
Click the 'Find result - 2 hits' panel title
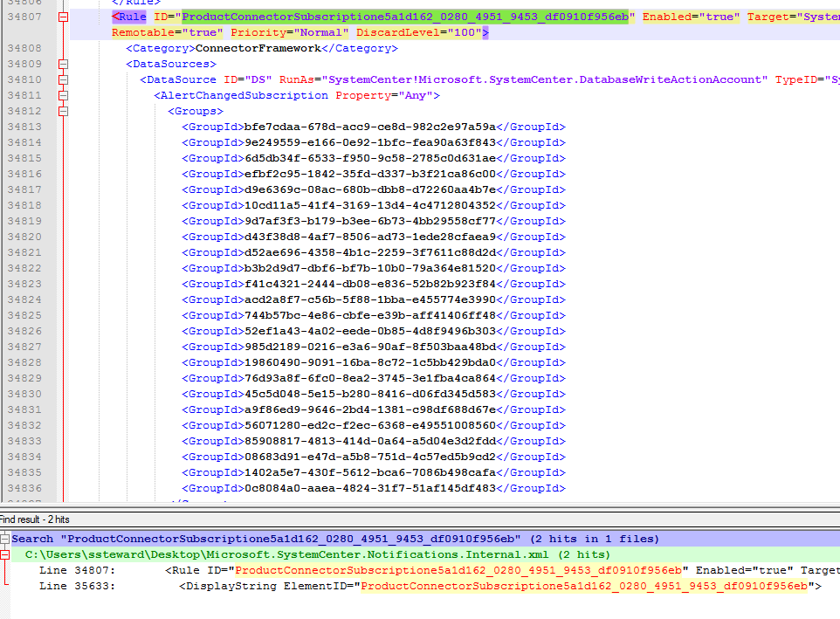coord(35,519)
